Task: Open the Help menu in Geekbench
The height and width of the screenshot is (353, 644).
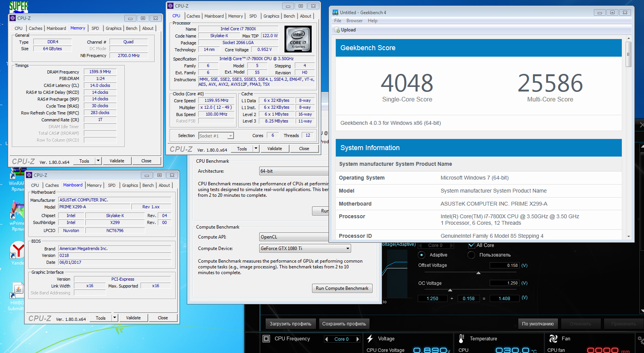Action: tap(373, 21)
